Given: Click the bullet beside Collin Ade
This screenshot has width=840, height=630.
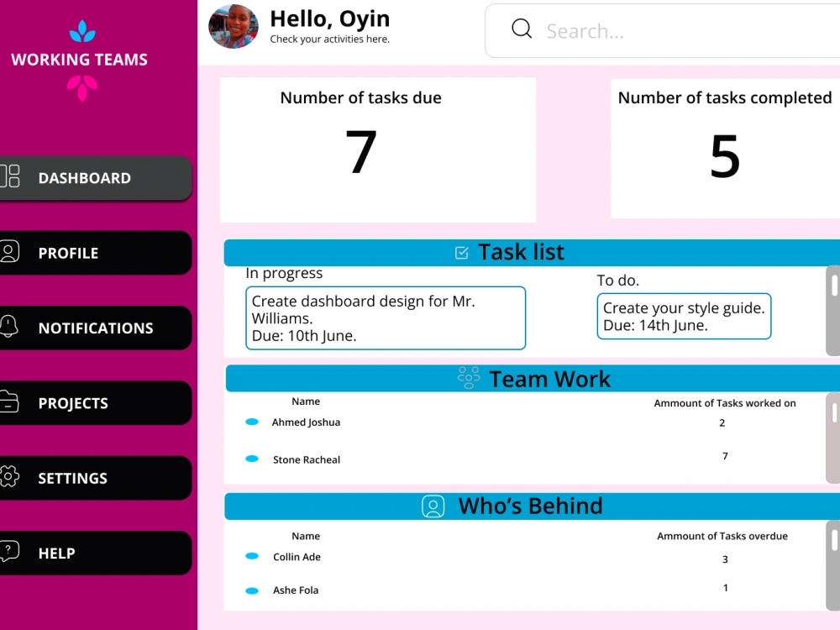Looking at the screenshot, I should [252, 556].
